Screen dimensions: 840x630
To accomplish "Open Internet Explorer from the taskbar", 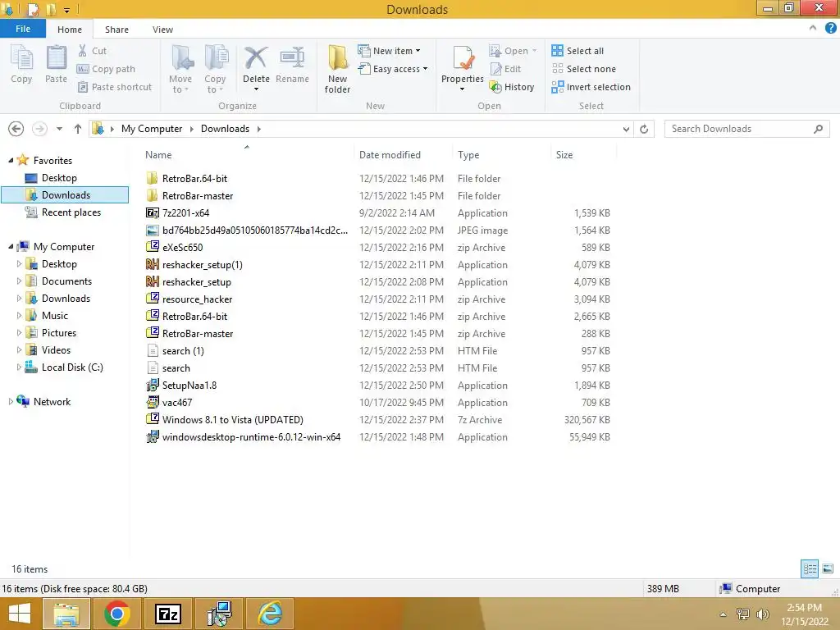I will pos(270,614).
